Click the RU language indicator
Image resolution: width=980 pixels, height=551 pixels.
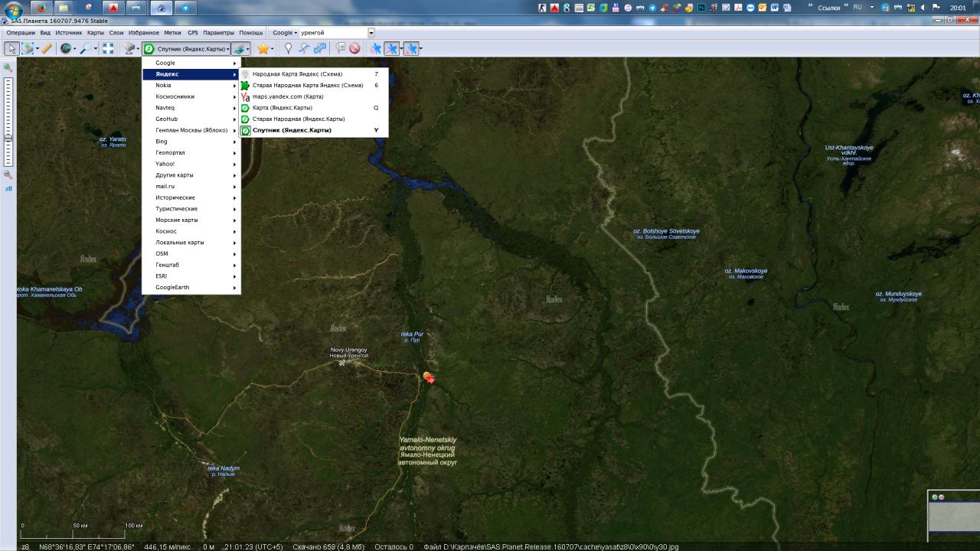857,7
